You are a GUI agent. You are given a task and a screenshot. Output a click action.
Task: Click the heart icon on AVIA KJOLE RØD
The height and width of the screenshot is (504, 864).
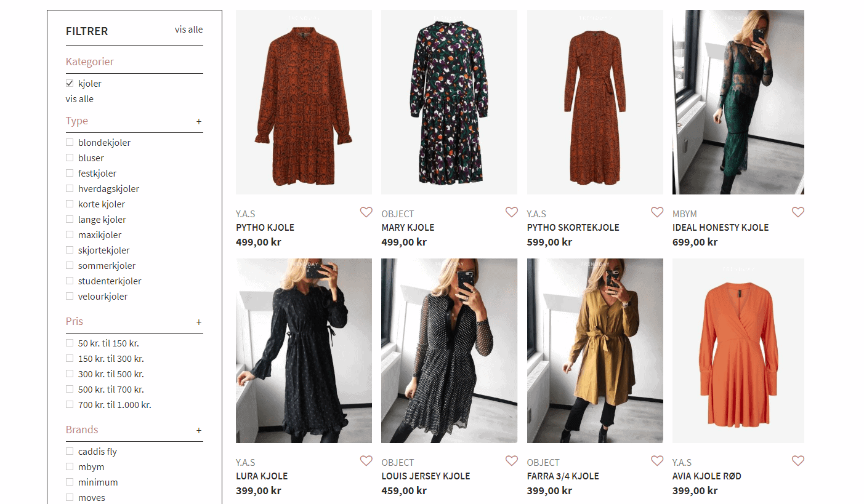click(x=798, y=460)
